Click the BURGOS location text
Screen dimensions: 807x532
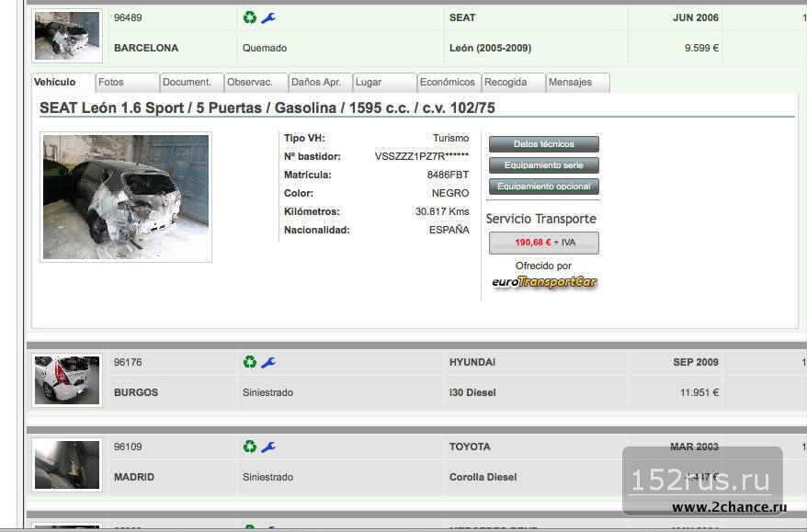pos(136,392)
